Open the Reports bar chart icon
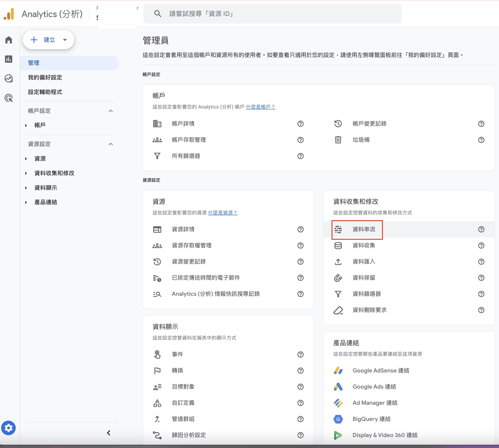The width and height of the screenshot is (499, 448). (x=9, y=59)
